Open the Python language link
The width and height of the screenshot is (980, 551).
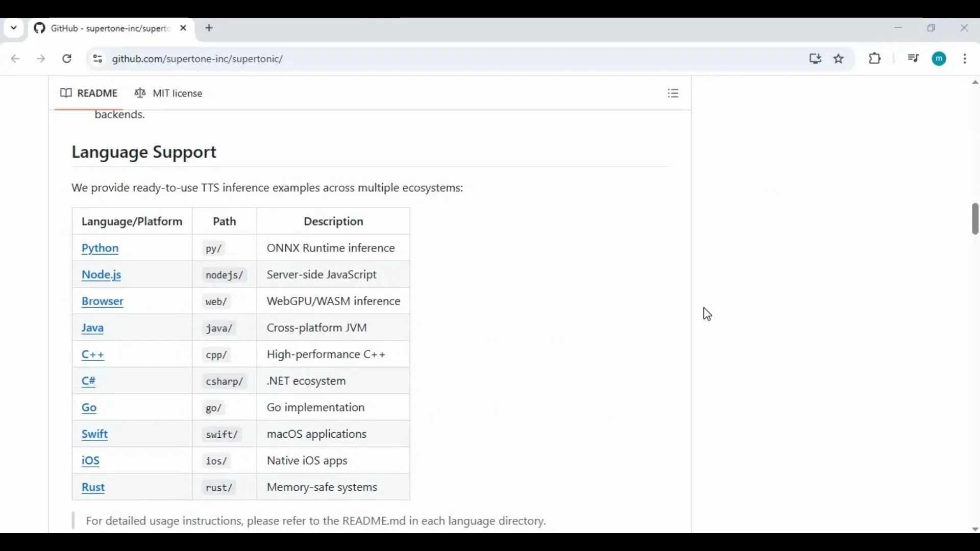[x=100, y=248]
